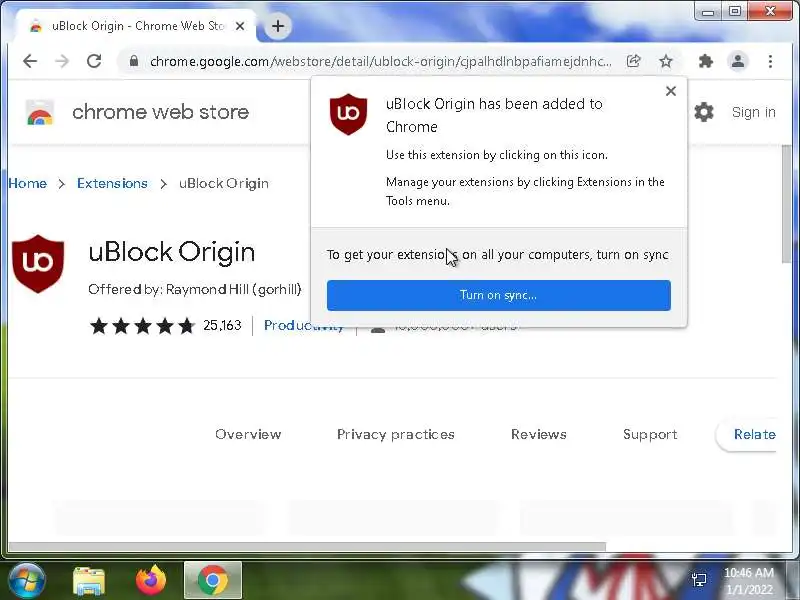Screen dimensions: 800x600
Task: Switch to the Reviews tab
Action: pos(539,434)
